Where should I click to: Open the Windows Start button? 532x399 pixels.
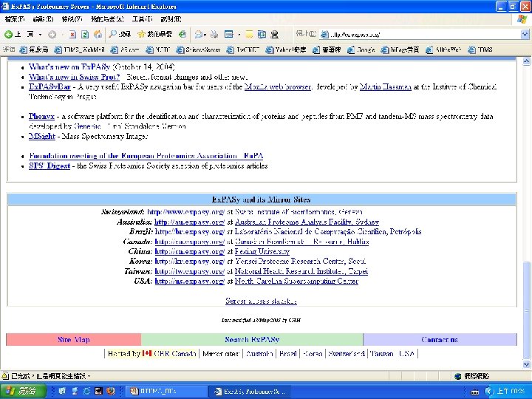click(x=22, y=391)
